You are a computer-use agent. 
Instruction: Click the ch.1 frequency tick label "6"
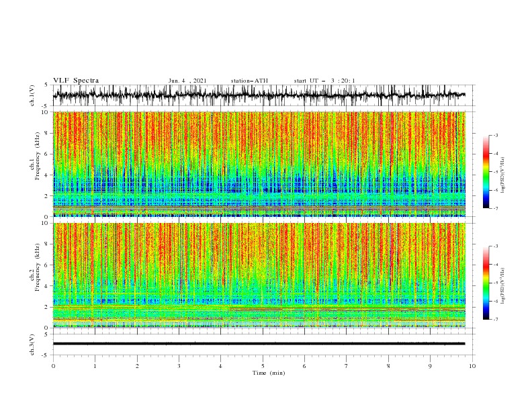pyautogui.click(x=47, y=154)
